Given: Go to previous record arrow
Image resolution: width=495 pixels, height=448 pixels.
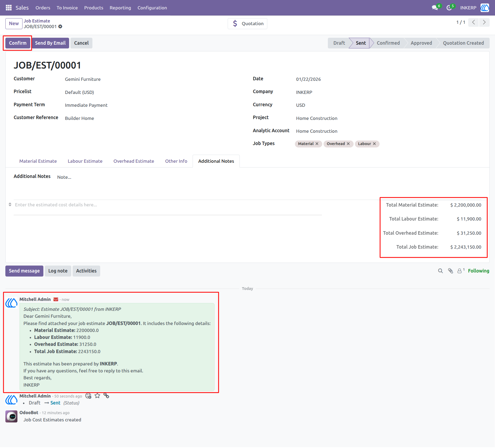Looking at the screenshot, I should (x=474, y=22).
